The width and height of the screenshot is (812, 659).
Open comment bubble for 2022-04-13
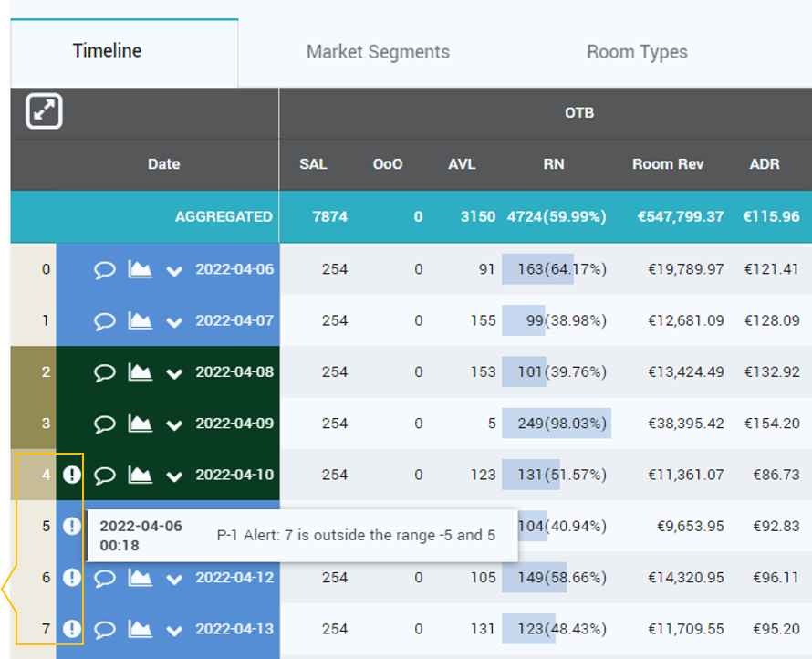click(x=104, y=629)
